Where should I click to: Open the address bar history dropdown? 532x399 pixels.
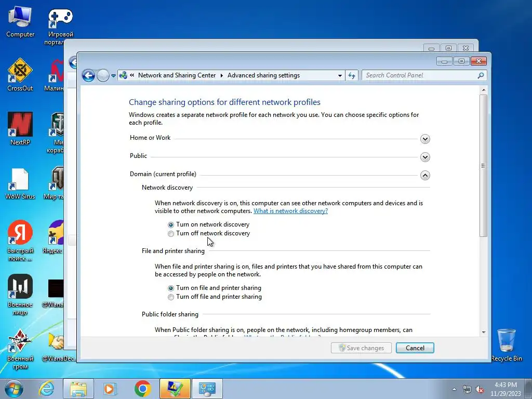[x=340, y=76]
